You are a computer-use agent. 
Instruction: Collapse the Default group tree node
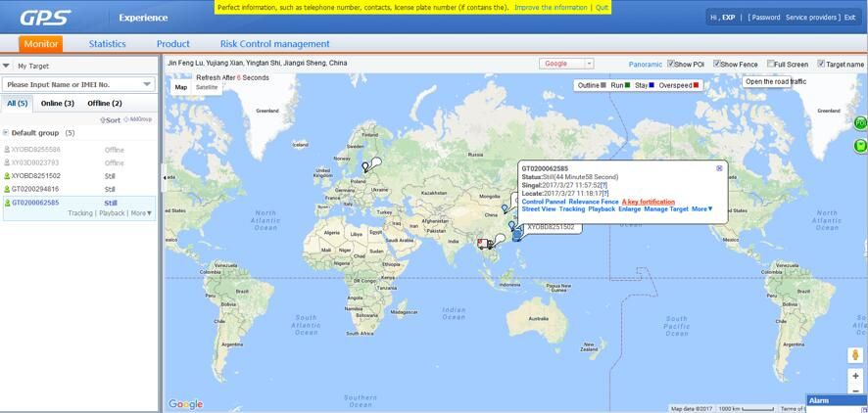[6, 133]
